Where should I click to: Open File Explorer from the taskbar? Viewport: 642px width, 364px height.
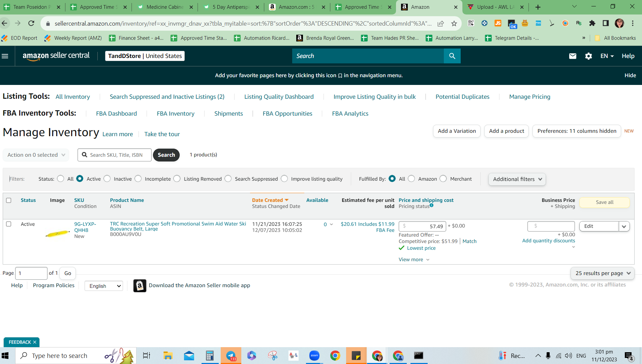coord(168,356)
